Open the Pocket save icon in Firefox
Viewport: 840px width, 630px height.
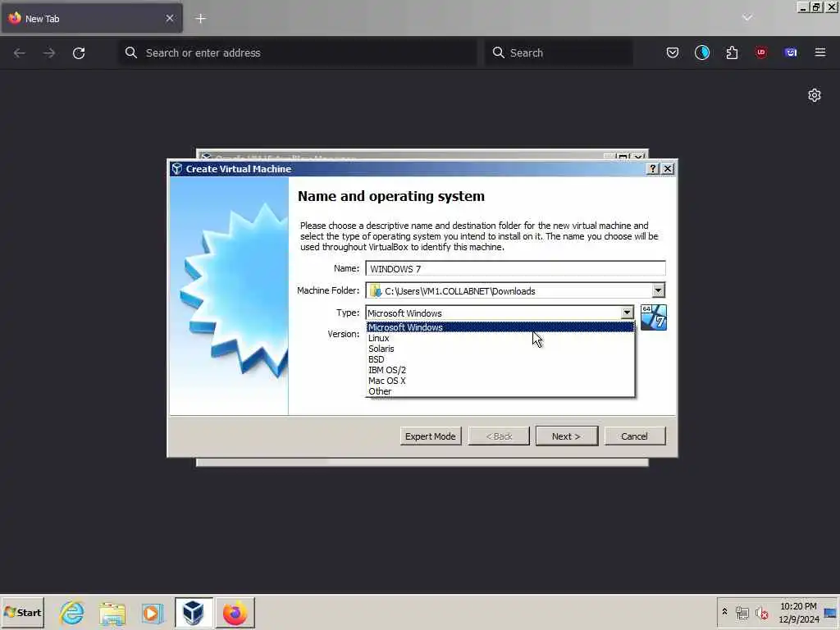pyautogui.click(x=673, y=52)
